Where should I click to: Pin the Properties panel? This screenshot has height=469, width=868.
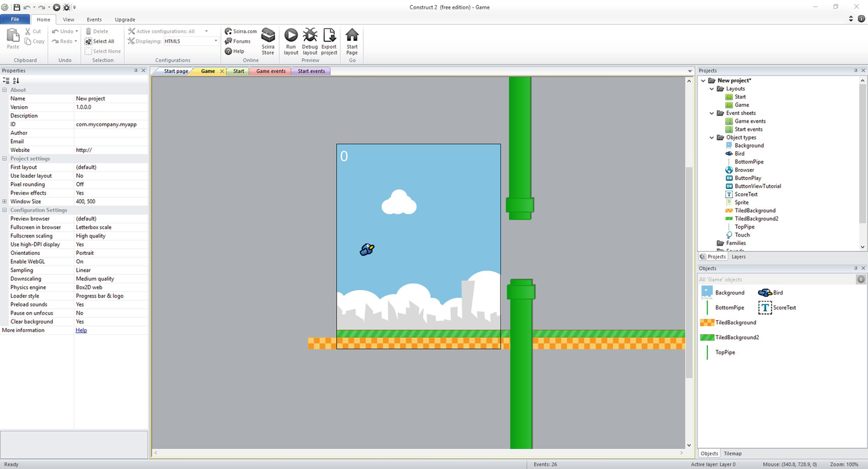pos(136,71)
